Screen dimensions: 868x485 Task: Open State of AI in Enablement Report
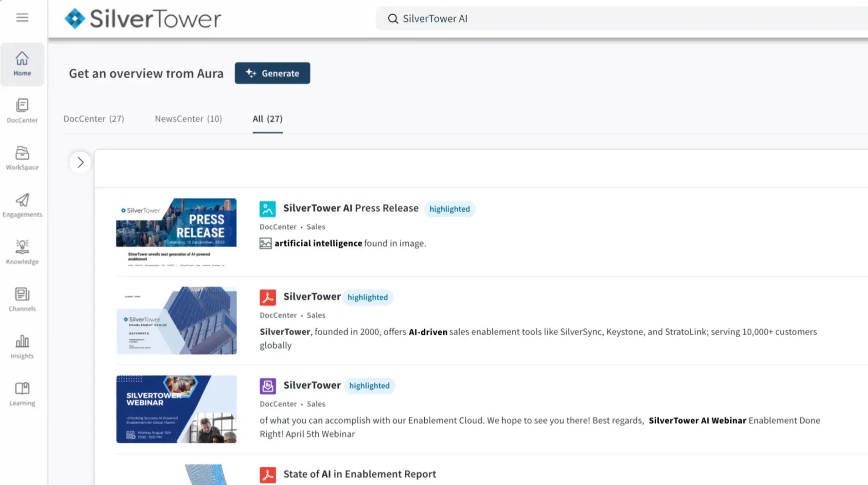coord(360,474)
